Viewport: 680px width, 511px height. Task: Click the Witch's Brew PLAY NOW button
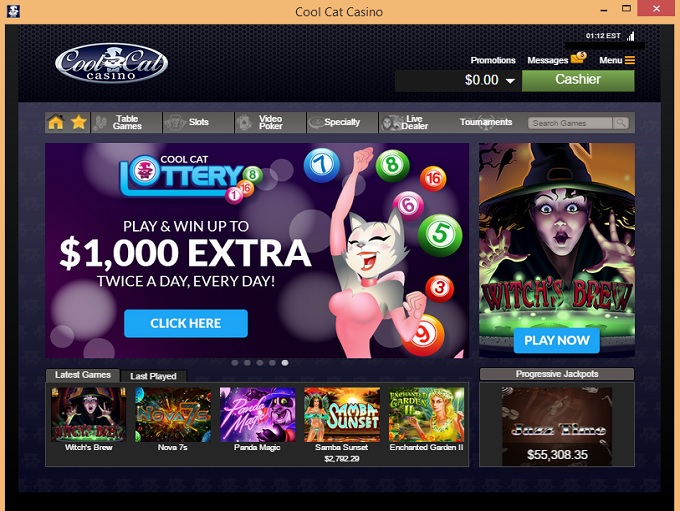tap(557, 341)
